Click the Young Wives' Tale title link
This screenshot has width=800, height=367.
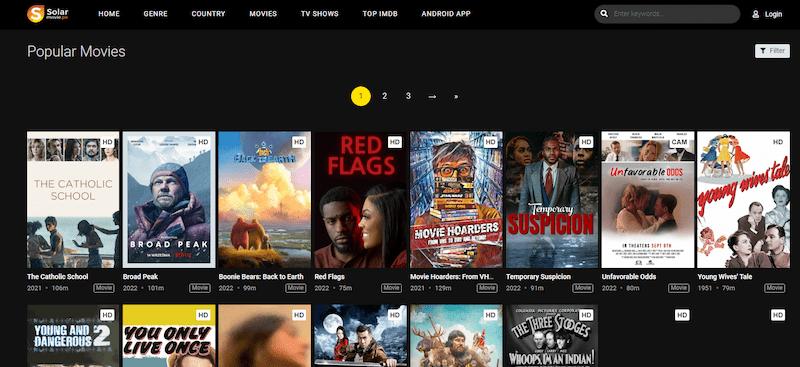tap(725, 277)
